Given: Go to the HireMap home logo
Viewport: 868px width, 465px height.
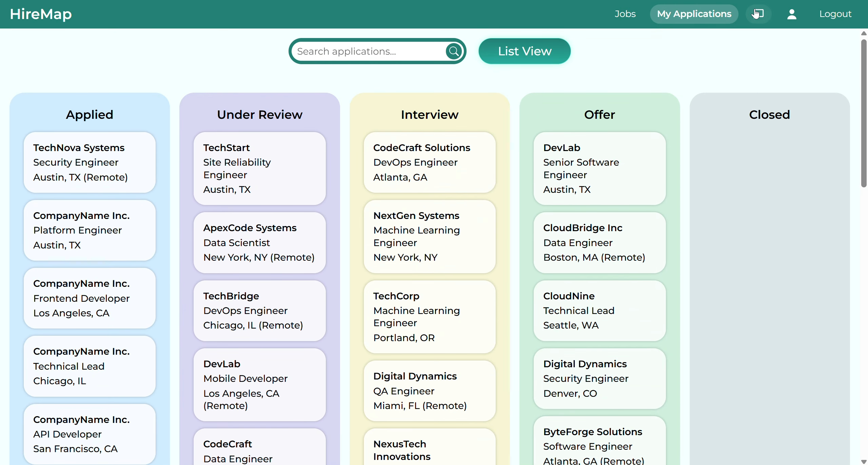Looking at the screenshot, I should tap(41, 14).
